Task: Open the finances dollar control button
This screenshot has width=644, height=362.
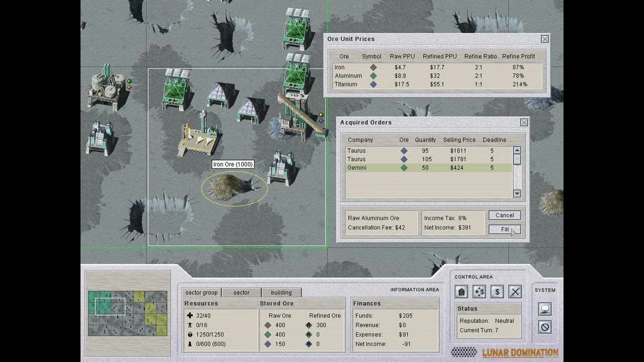Action: tap(497, 292)
